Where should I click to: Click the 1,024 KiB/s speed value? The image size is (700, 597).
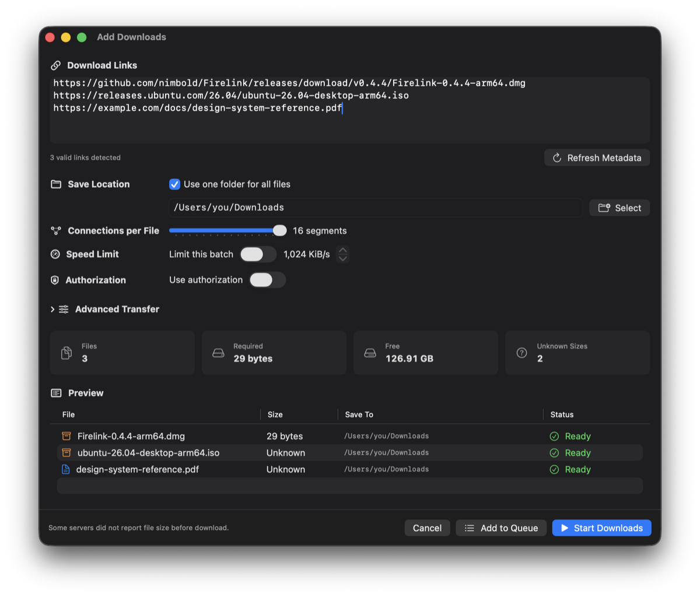(x=307, y=254)
